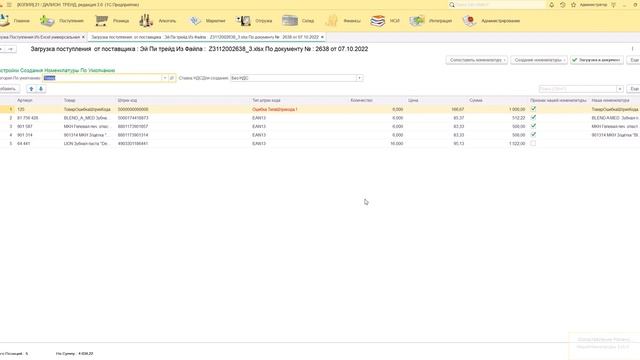The height and width of the screenshot is (360, 640).
Task: Toggle own-nomenclature checkbox for row 901 587
Action: (x=533, y=126)
